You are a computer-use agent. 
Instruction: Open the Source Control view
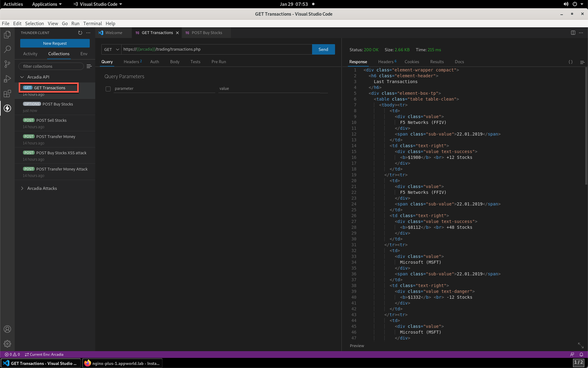(x=7, y=64)
